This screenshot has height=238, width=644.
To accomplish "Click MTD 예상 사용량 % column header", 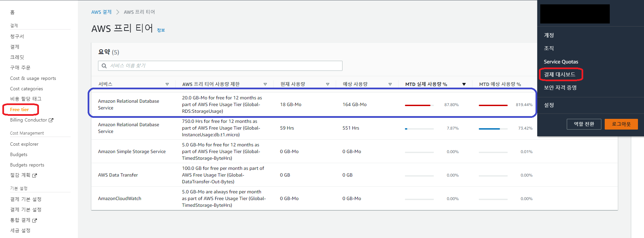I will [x=500, y=84].
